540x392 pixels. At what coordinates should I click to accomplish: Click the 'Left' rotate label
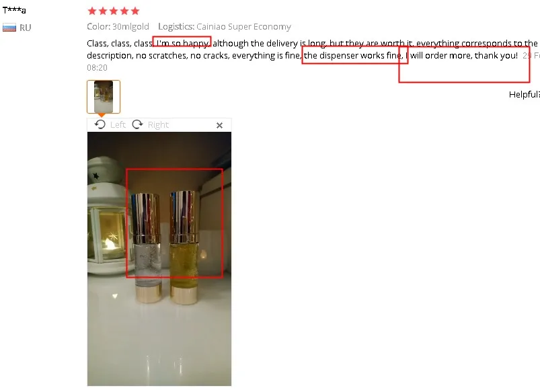(x=118, y=124)
